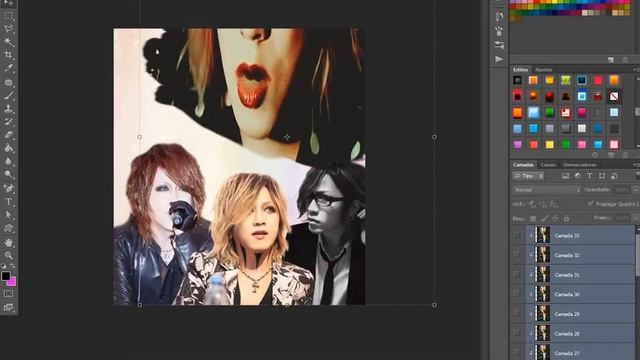Viewport: 640px width, 360px height.
Task: Select the Lasso tool
Action: click(8, 29)
